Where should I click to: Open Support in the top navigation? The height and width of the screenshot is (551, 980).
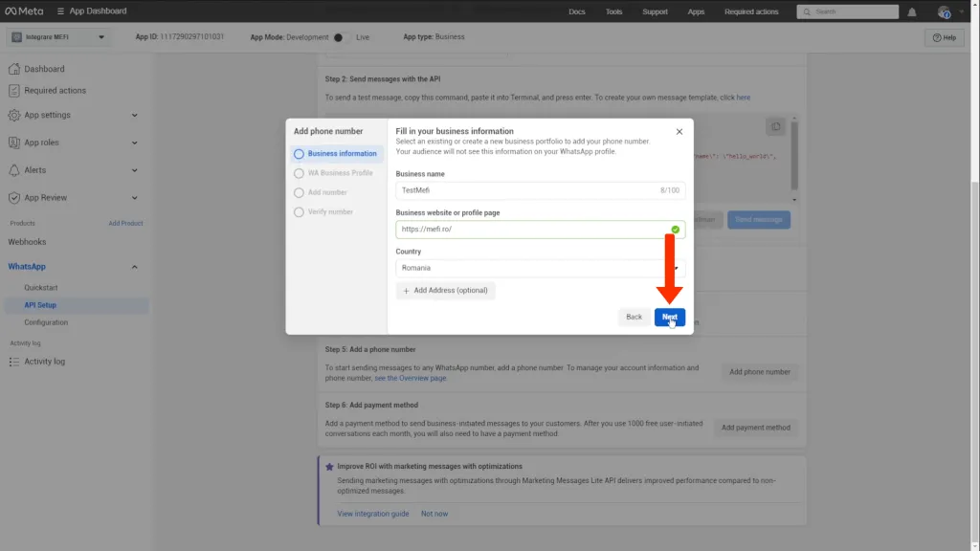(655, 11)
